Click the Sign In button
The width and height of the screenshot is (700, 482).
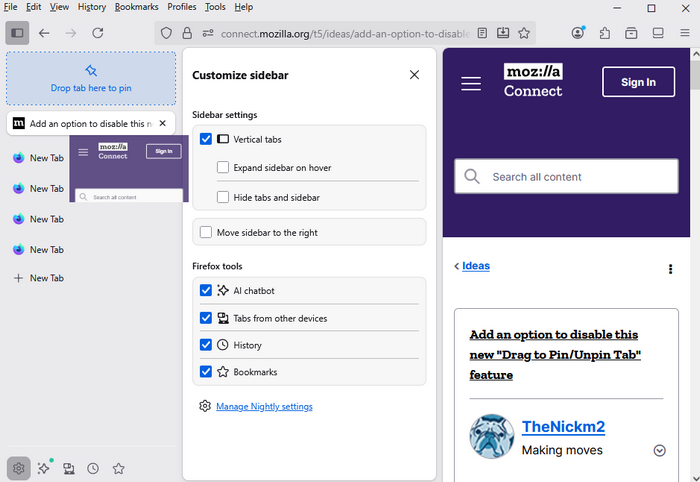click(638, 82)
